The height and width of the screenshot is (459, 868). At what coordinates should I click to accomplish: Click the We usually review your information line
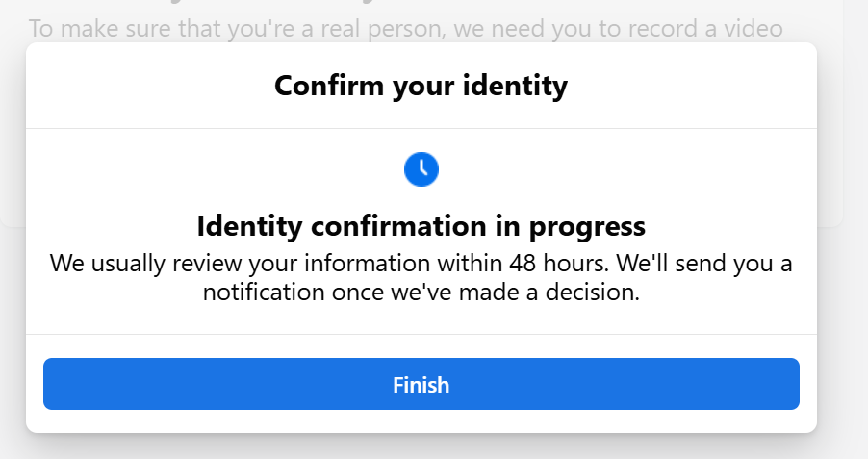tap(421, 263)
